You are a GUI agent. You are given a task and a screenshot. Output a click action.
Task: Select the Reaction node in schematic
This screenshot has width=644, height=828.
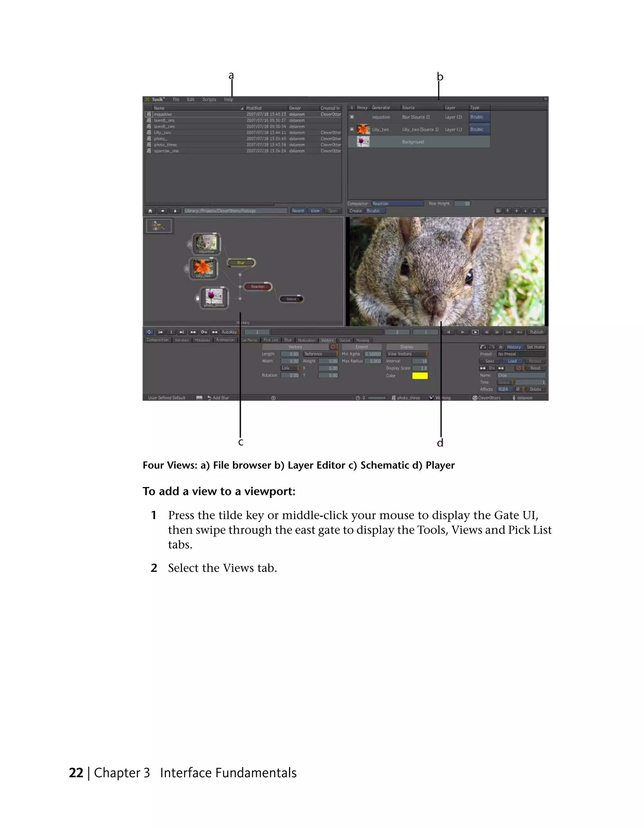pyautogui.click(x=258, y=286)
